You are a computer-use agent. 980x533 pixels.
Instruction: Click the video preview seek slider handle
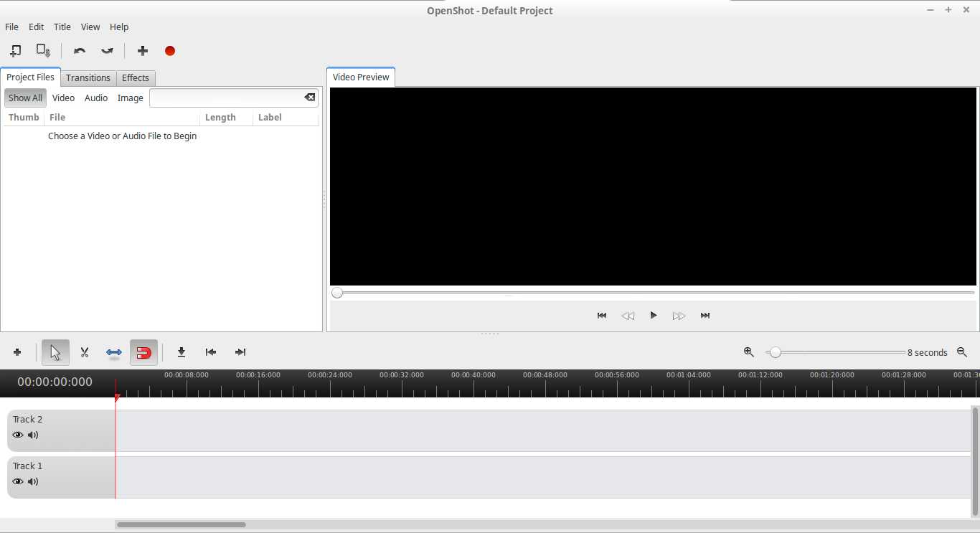[337, 293]
